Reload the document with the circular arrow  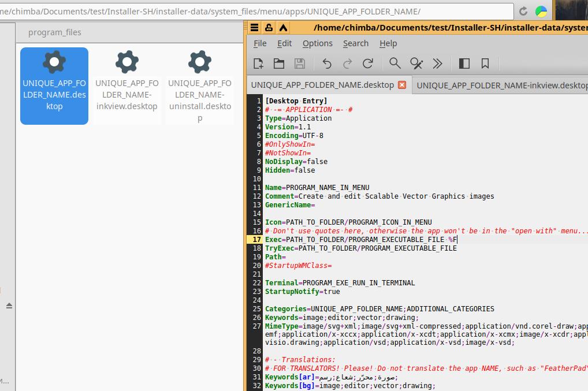point(368,64)
